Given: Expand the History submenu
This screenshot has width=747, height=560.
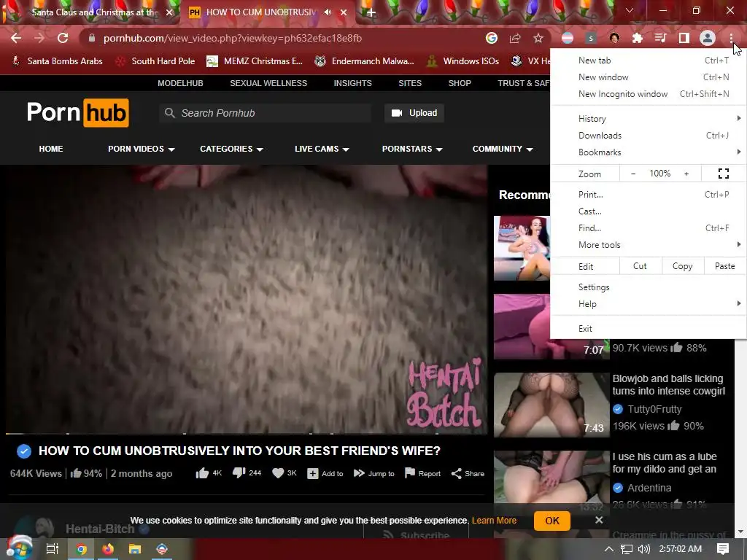Looking at the screenshot, I should coord(648,119).
